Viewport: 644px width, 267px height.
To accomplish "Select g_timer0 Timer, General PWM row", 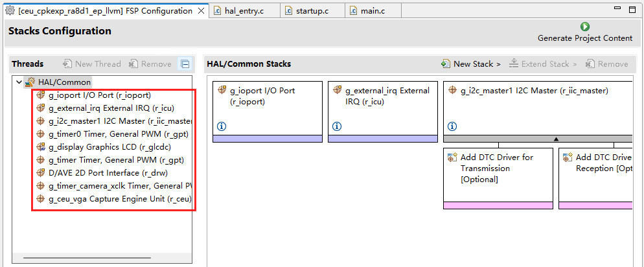I will coord(113,134).
